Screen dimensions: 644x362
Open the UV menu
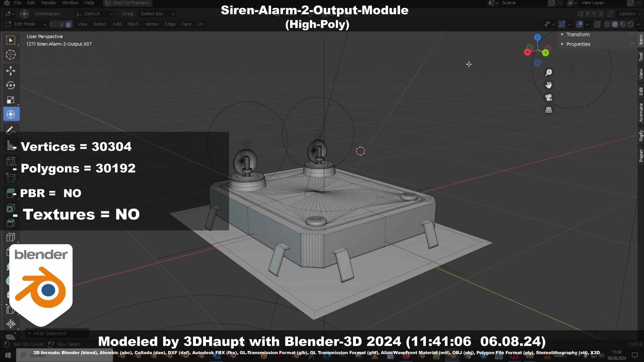(x=201, y=24)
